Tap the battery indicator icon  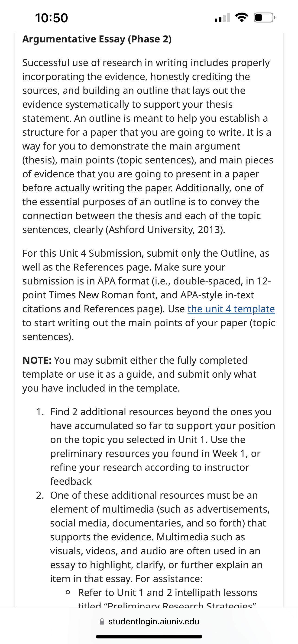click(265, 18)
